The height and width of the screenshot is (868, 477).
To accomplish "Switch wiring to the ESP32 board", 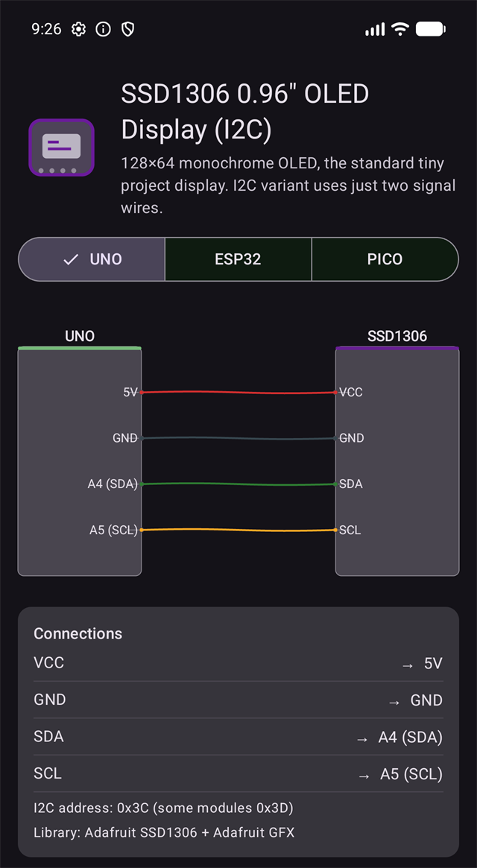I will click(238, 259).
